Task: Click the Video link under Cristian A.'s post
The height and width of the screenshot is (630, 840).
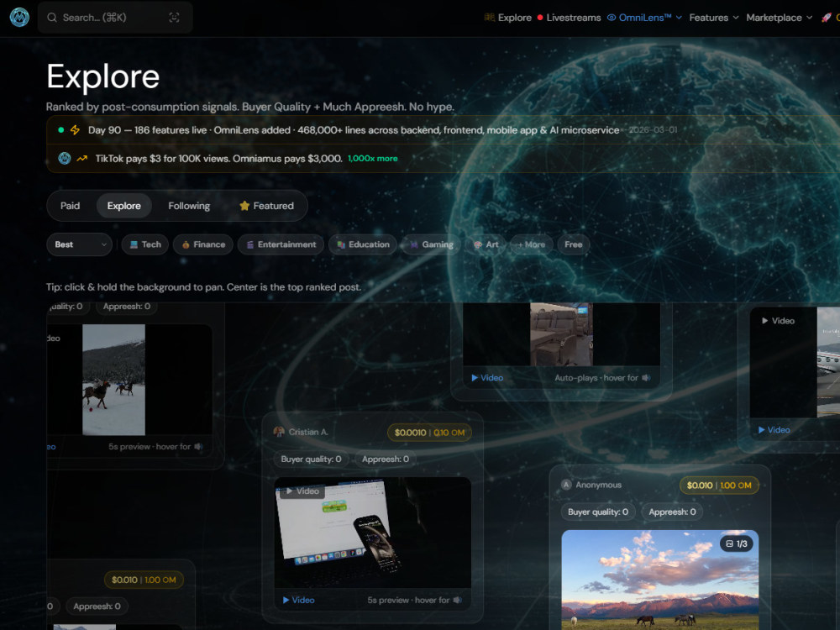Action: point(298,600)
